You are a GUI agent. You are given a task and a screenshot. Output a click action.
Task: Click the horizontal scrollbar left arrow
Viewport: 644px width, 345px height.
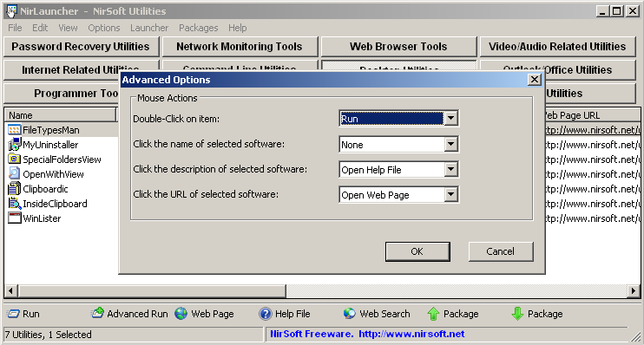tap(10, 291)
